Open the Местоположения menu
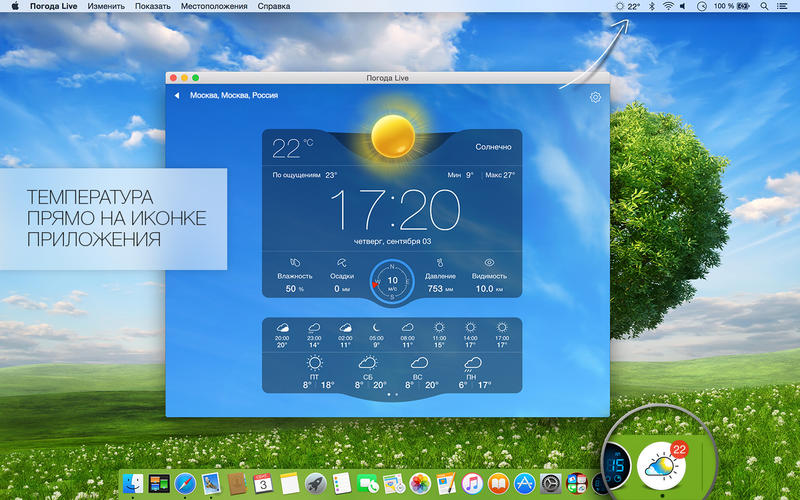 pyautogui.click(x=214, y=6)
